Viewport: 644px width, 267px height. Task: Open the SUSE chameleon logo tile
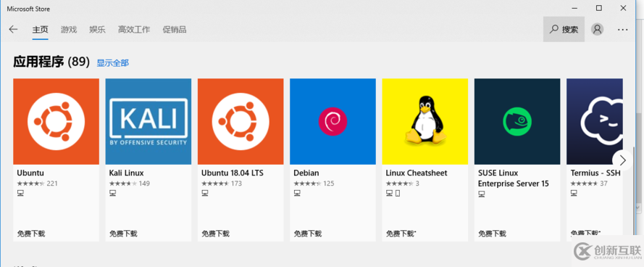pos(517,121)
